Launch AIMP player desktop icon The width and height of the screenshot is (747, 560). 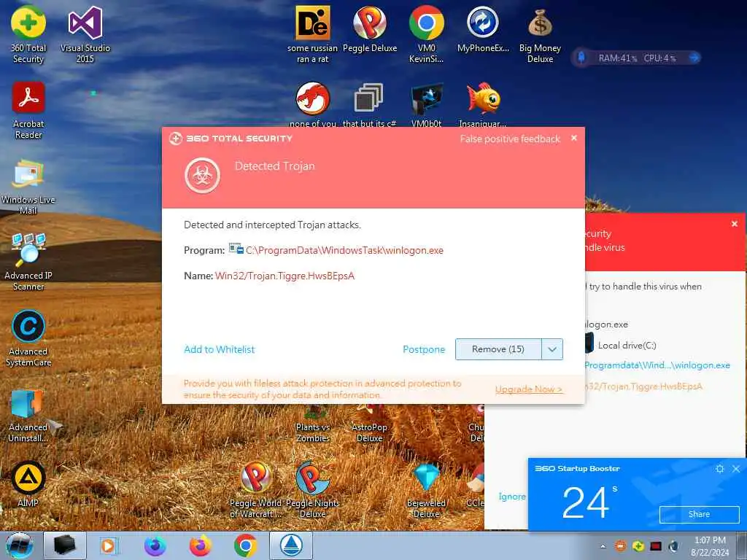[28, 483]
